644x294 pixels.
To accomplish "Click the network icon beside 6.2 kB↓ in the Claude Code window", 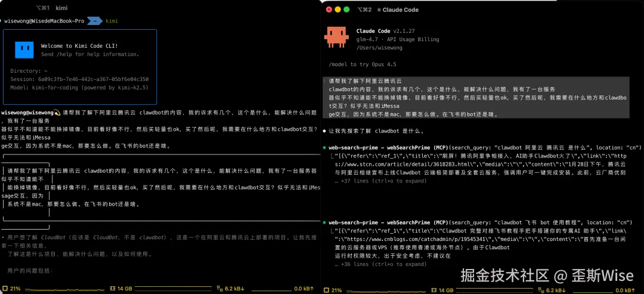I will (x=541, y=290).
